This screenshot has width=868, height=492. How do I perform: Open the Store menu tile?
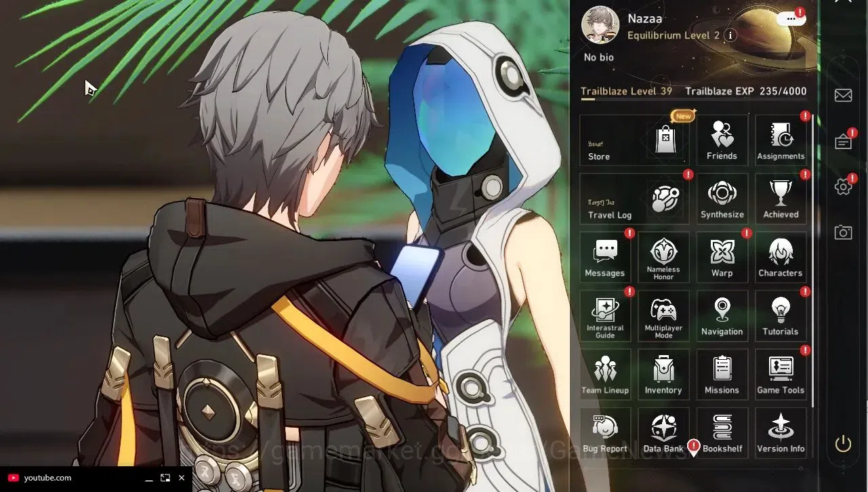click(x=634, y=140)
